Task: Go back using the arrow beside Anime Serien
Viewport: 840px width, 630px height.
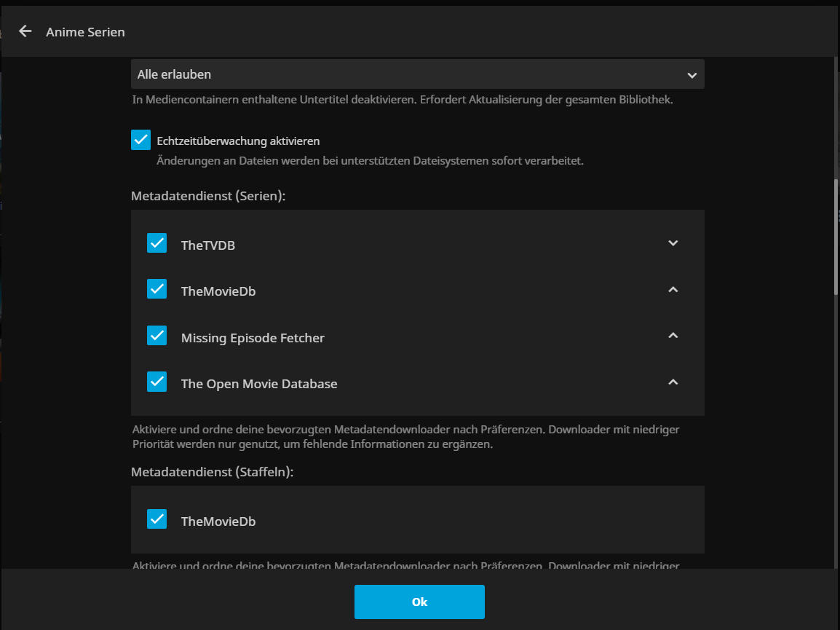Action: click(25, 31)
